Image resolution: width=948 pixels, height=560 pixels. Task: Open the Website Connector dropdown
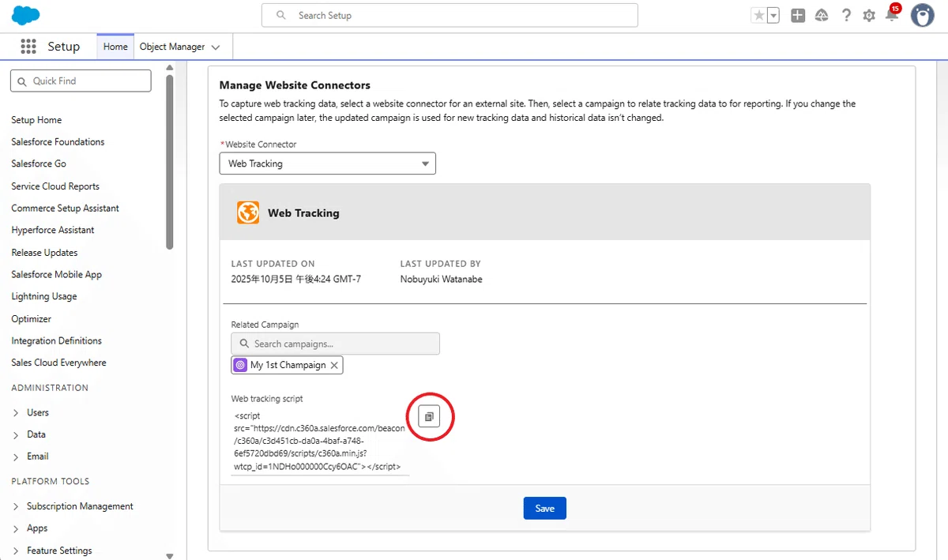point(327,163)
